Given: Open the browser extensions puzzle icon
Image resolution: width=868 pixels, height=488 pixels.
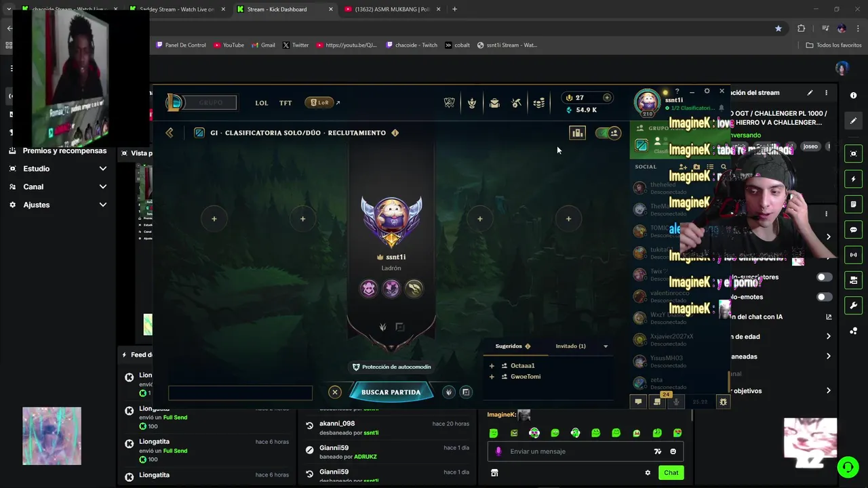Looking at the screenshot, I should click(x=802, y=28).
